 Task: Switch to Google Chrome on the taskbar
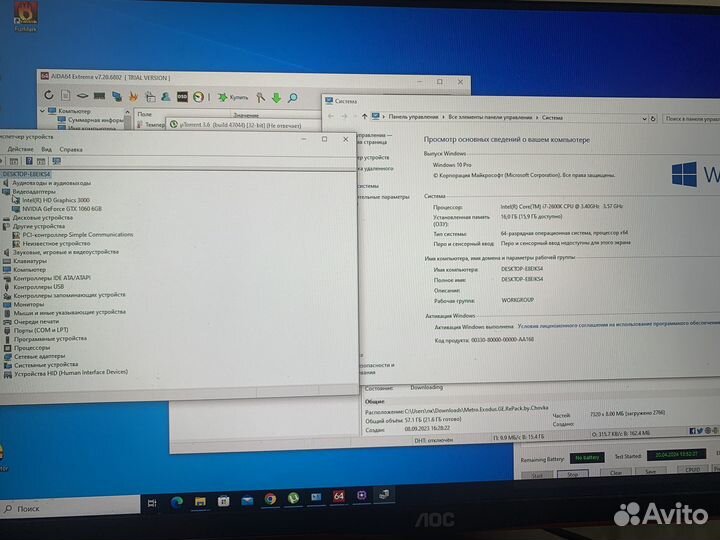[270, 499]
